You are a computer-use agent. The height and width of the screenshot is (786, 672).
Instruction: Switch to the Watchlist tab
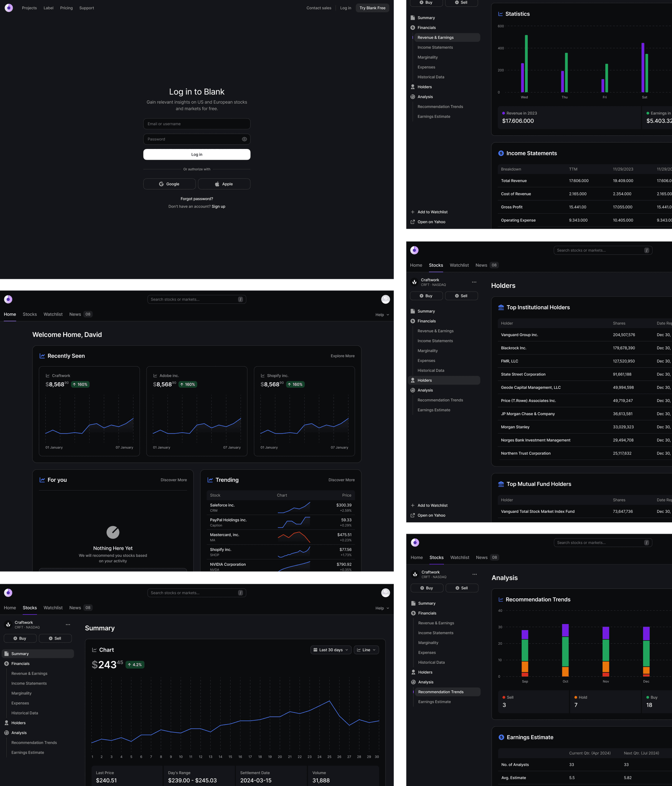[x=53, y=314]
